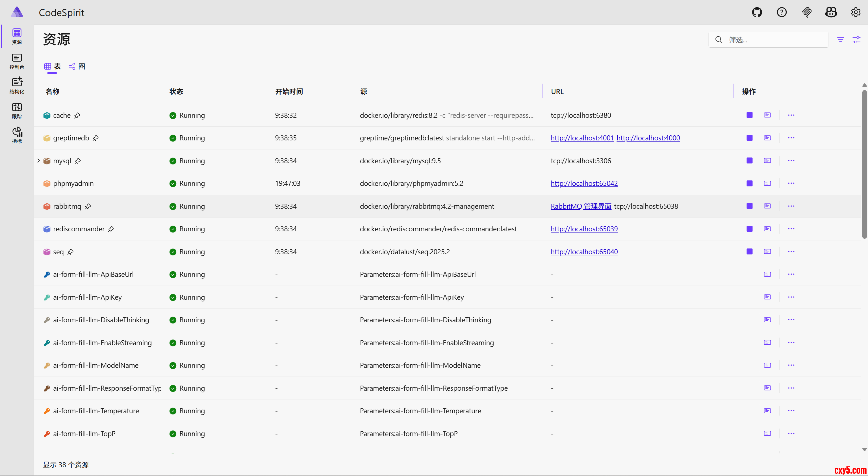Toggle pin on greptimedb resource
This screenshot has width=868, height=476.
pos(96,138)
